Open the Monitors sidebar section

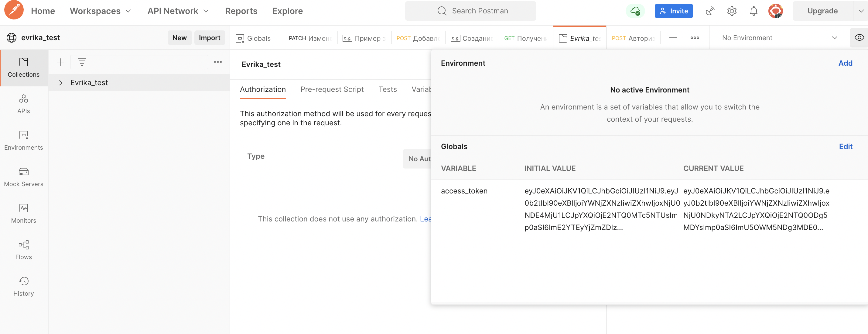[x=24, y=213]
